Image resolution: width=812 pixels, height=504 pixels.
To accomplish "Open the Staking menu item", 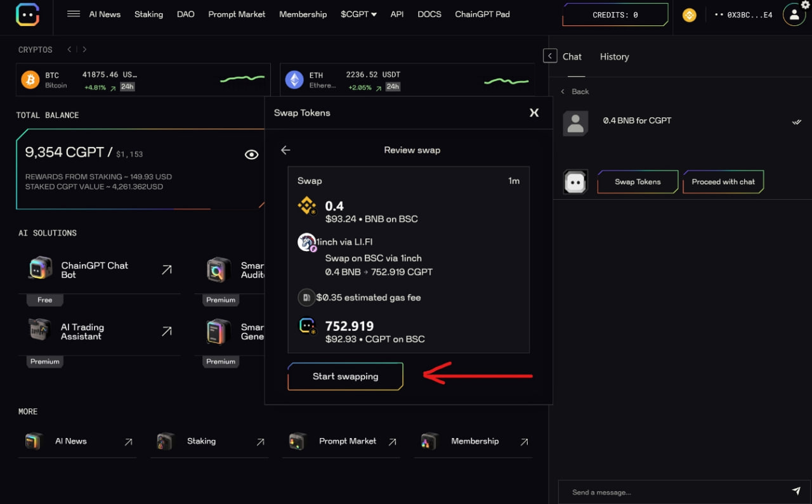I will pyautogui.click(x=148, y=14).
